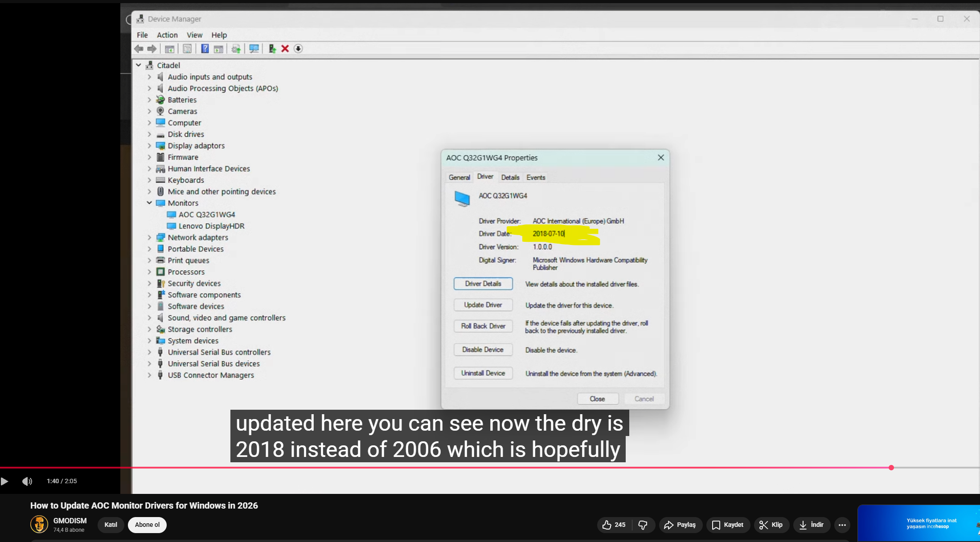
Task: Expand the Network adapters category
Action: pos(150,237)
